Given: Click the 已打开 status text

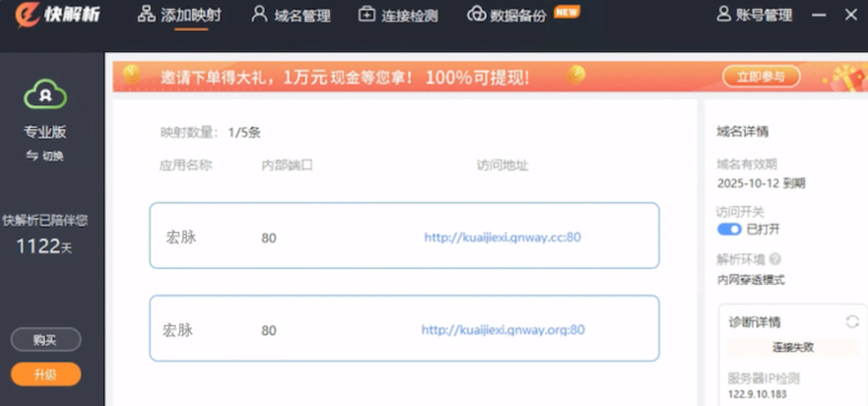Looking at the screenshot, I should point(764,229).
